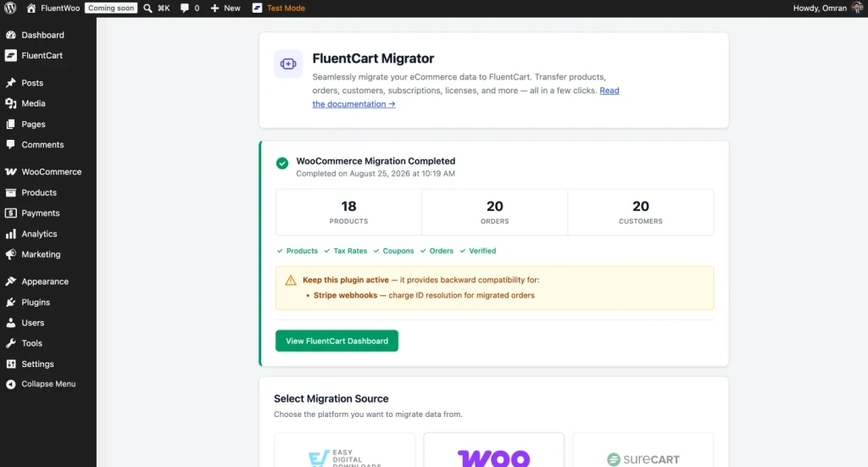Click the Analytics bar chart icon
This screenshot has height=467, width=868.
point(10,234)
